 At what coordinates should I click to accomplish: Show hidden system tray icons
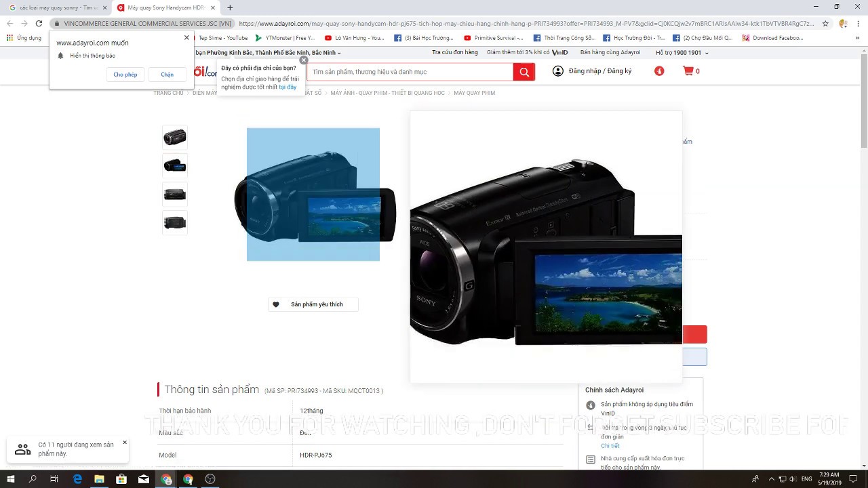point(771,479)
